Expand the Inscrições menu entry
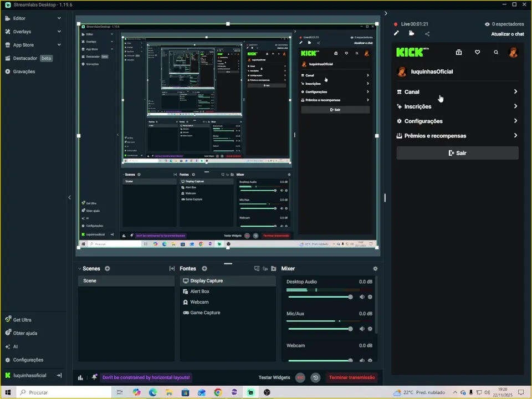The width and height of the screenshot is (532, 399). click(x=457, y=106)
